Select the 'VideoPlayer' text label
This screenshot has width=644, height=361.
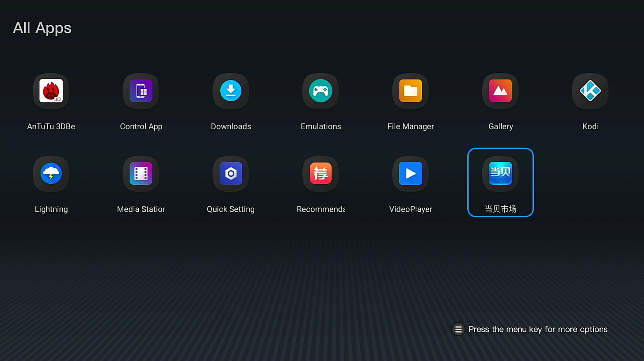click(x=411, y=209)
